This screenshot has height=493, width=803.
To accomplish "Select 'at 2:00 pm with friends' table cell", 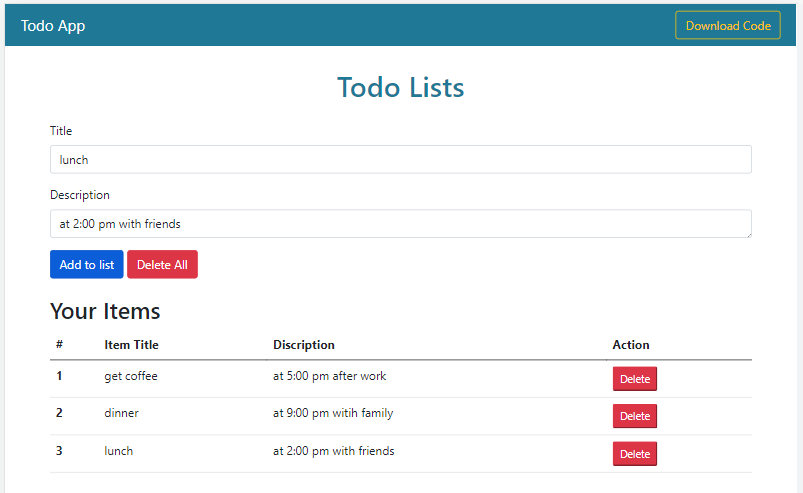I will 333,451.
